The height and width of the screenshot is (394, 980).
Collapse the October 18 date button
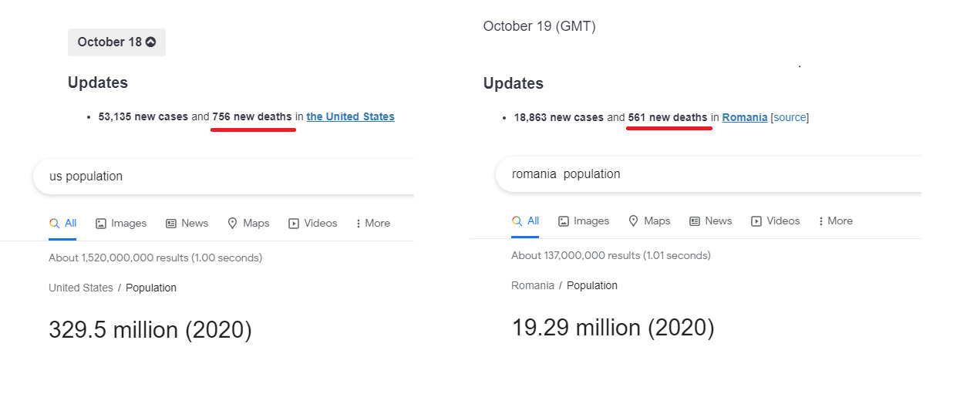click(116, 42)
